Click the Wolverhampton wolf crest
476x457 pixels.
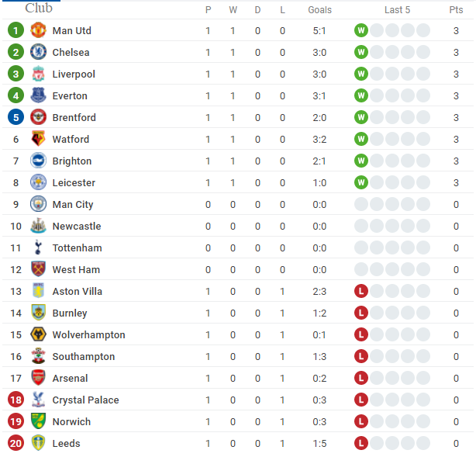[38, 334]
